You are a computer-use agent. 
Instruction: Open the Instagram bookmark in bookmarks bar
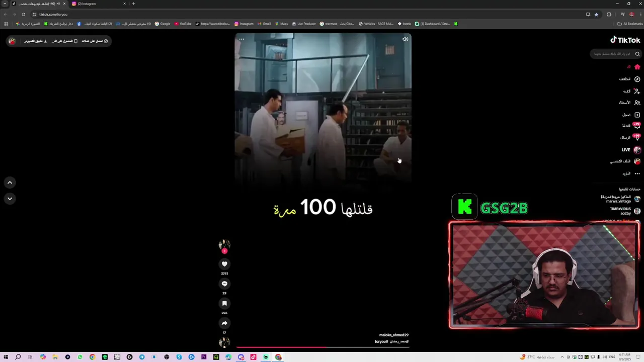pos(244,24)
